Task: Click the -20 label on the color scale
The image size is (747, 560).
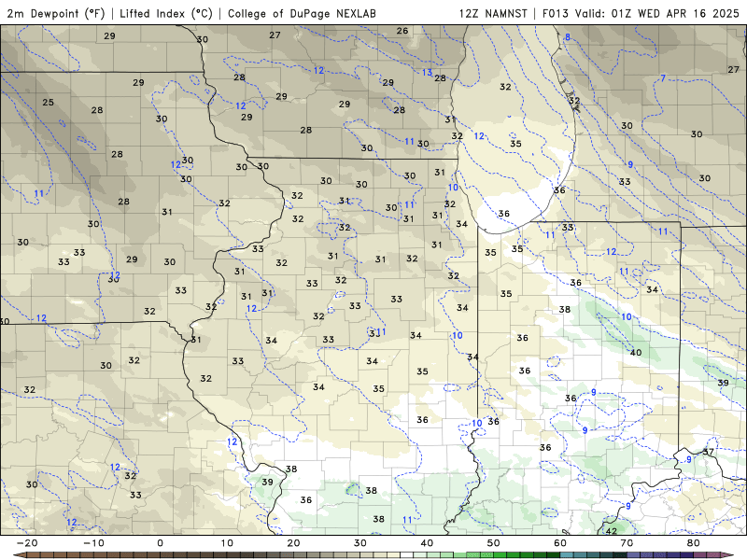Action: coord(27,543)
